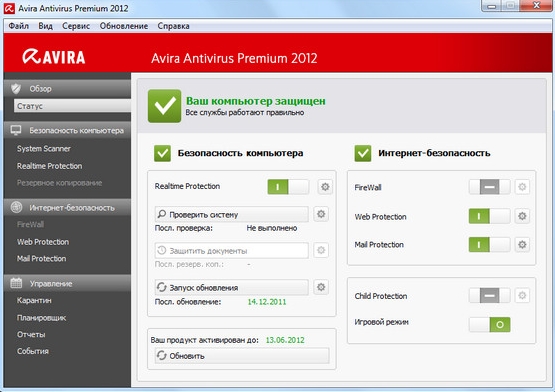The width and height of the screenshot is (555, 392).
Task: Toggle Realtime Protection switch off
Action: click(288, 187)
